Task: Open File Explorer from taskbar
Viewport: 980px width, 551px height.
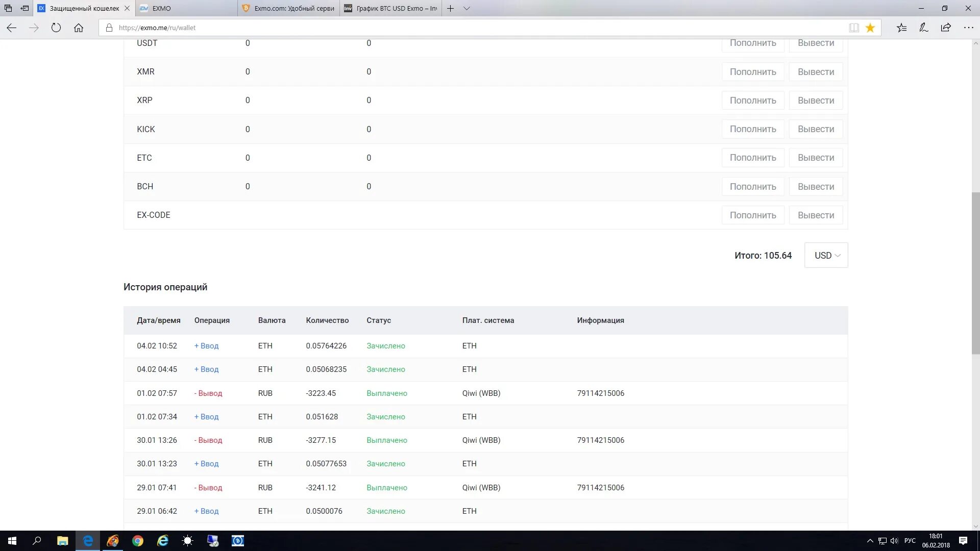Action: [x=62, y=541]
